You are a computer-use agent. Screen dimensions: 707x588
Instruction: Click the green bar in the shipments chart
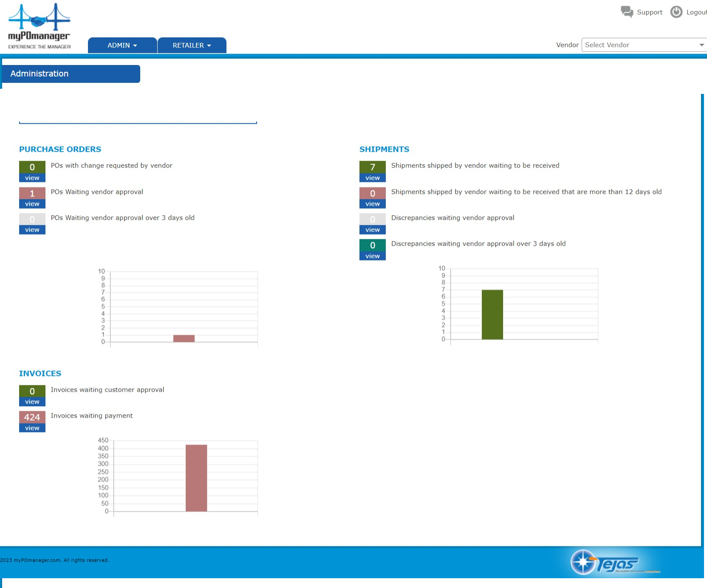(x=492, y=314)
